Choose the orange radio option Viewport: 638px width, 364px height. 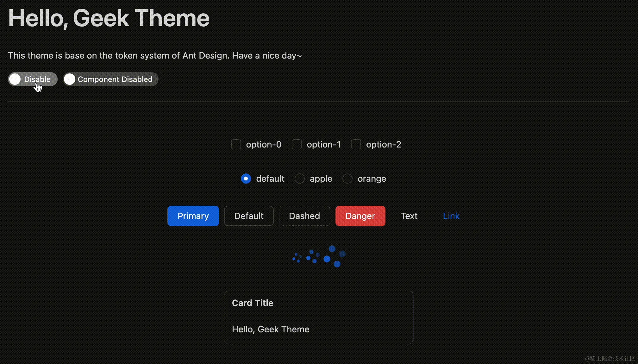pyautogui.click(x=347, y=179)
